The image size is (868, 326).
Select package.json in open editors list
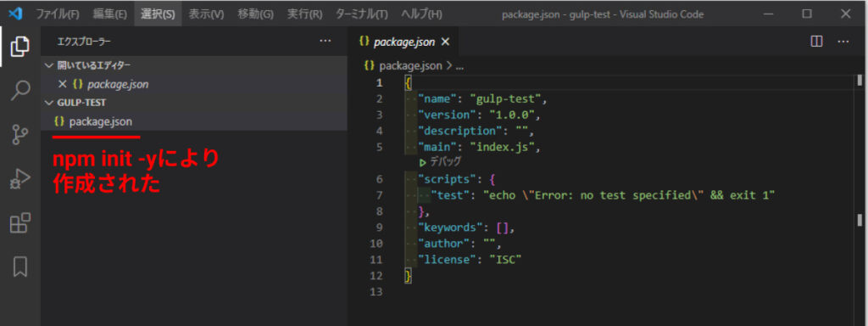[x=194, y=85]
